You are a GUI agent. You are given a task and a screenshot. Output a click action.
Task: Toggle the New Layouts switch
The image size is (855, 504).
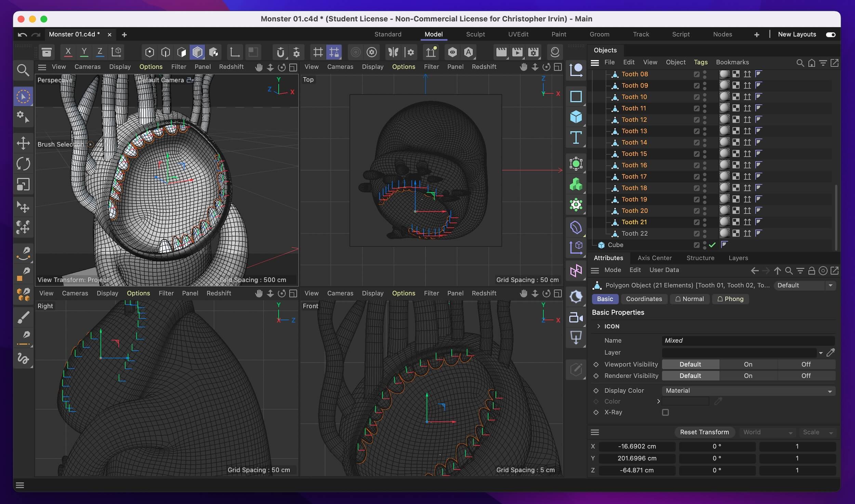click(830, 35)
